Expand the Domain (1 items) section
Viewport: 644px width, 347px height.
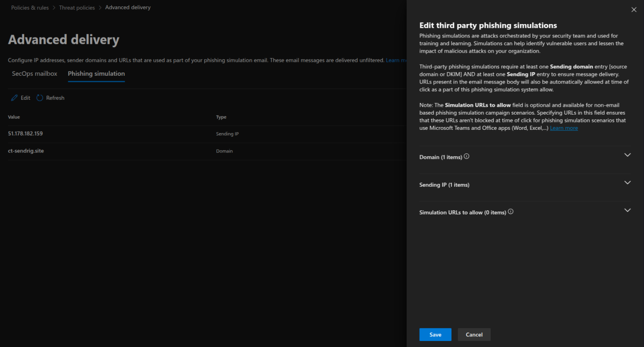click(627, 155)
